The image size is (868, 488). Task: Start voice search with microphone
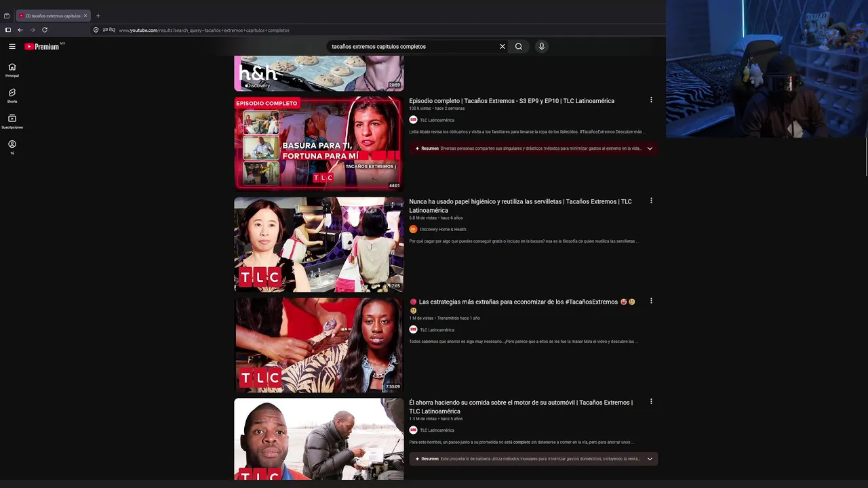541,47
